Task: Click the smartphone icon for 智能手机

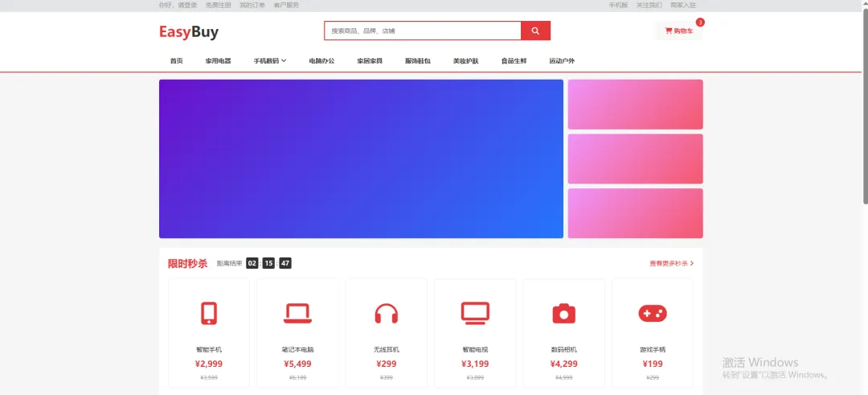Action: coord(209,314)
